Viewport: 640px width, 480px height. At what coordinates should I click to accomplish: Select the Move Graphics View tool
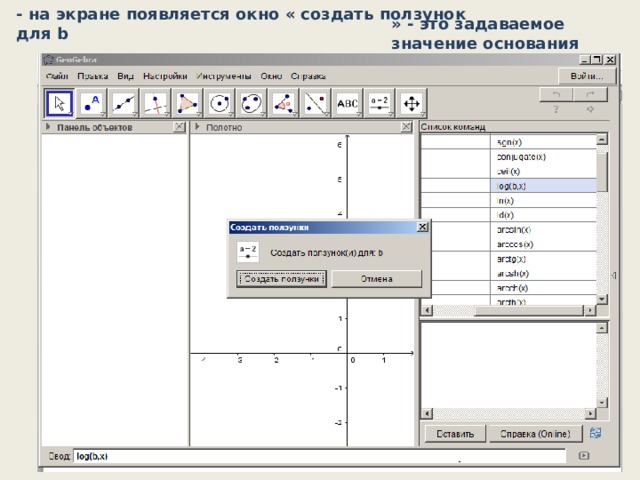pos(411,103)
